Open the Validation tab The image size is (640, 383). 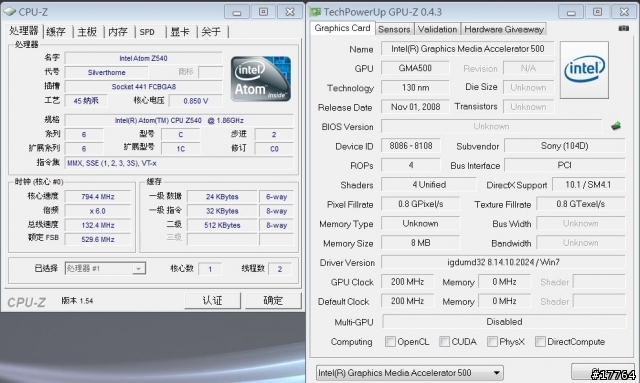[437, 29]
